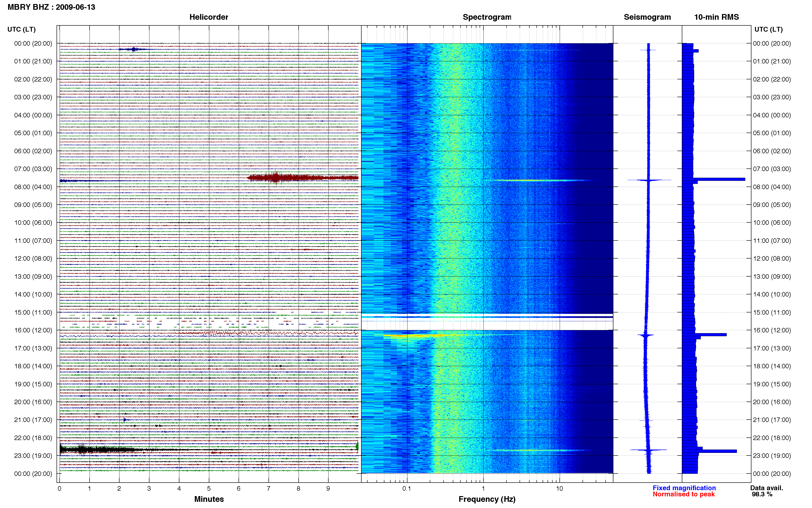Click the '10' frequency tick label

coord(559,489)
